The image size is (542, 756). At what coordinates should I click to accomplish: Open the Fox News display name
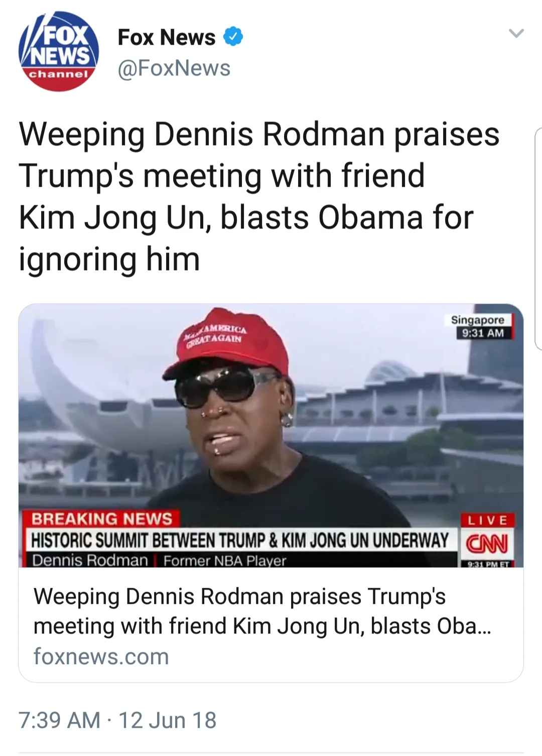coord(166,37)
